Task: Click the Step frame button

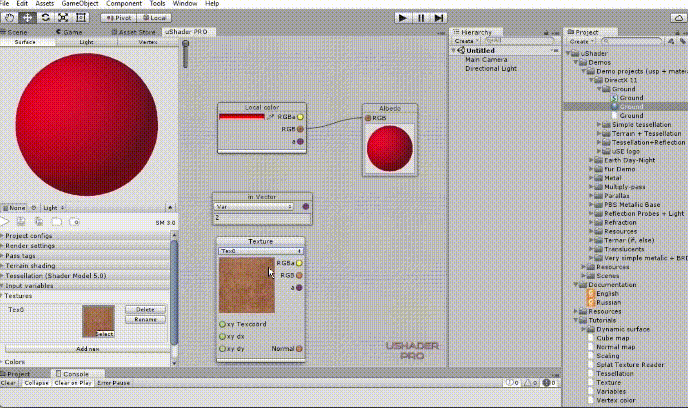Action: pos(438,18)
